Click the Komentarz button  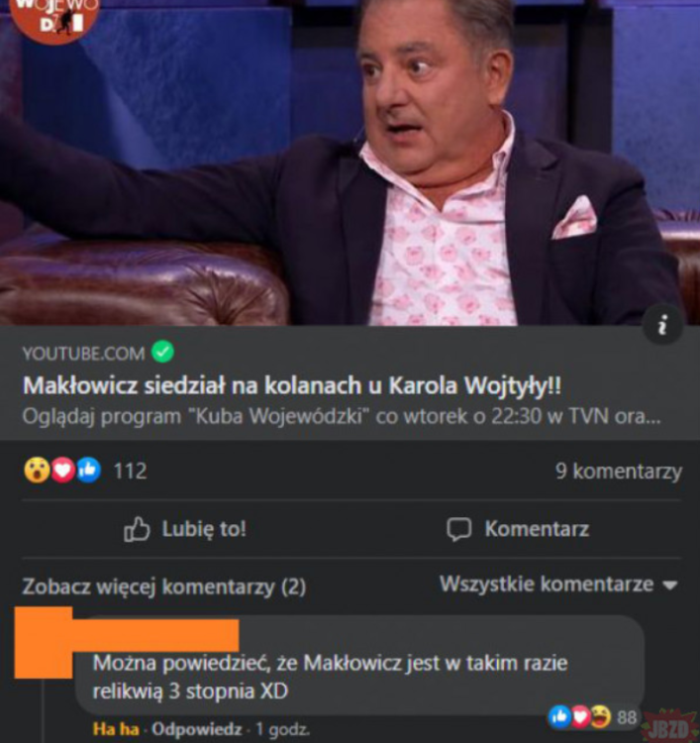coord(518,529)
